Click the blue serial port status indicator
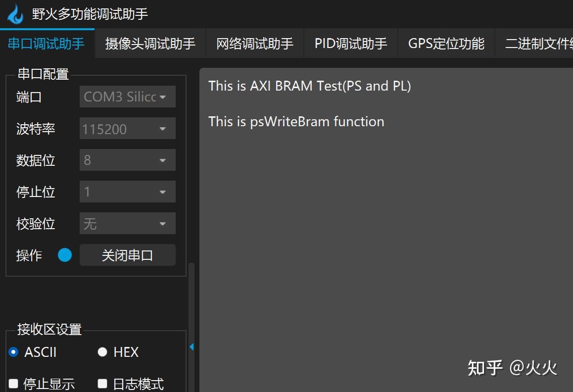573x392 pixels. (x=65, y=255)
